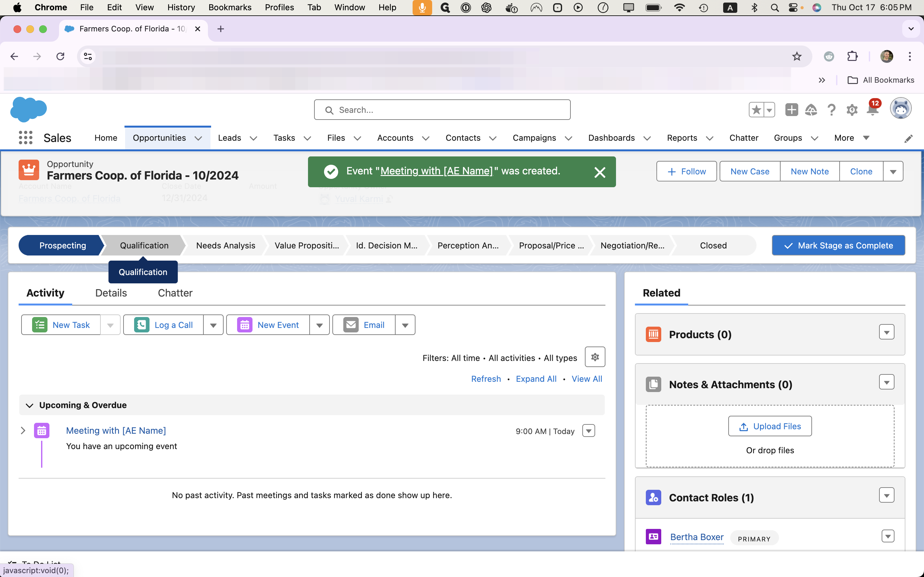
Task: Switch to the Details tab
Action: pyautogui.click(x=110, y=292)
